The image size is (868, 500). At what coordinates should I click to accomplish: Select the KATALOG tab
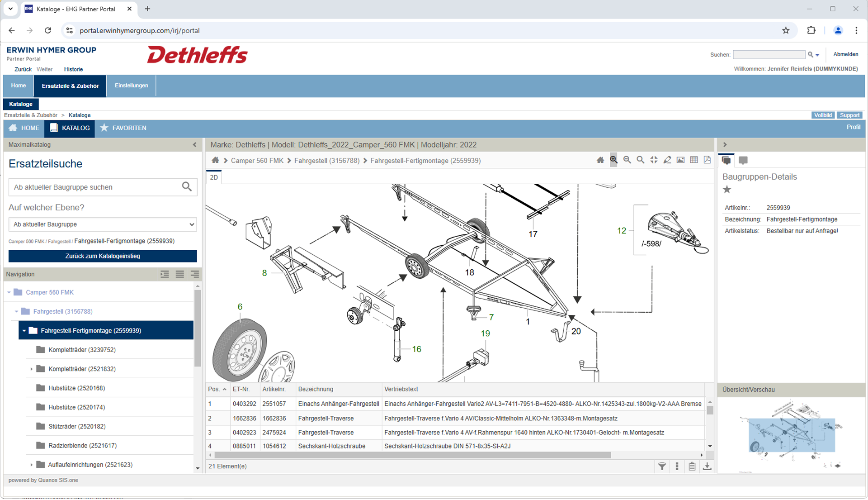pyautogui.click(x=70, y=128)
